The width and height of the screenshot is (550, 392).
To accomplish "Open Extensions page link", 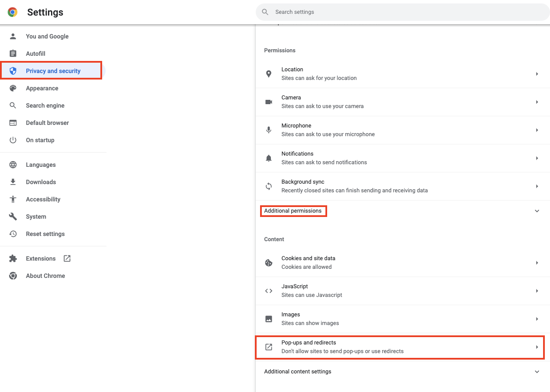I will [x=41, y=258].
